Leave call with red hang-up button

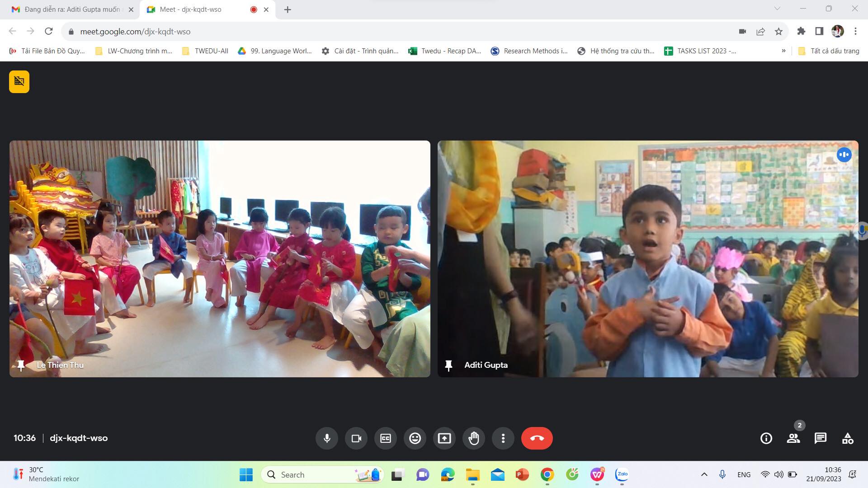[x=537, y=438]
